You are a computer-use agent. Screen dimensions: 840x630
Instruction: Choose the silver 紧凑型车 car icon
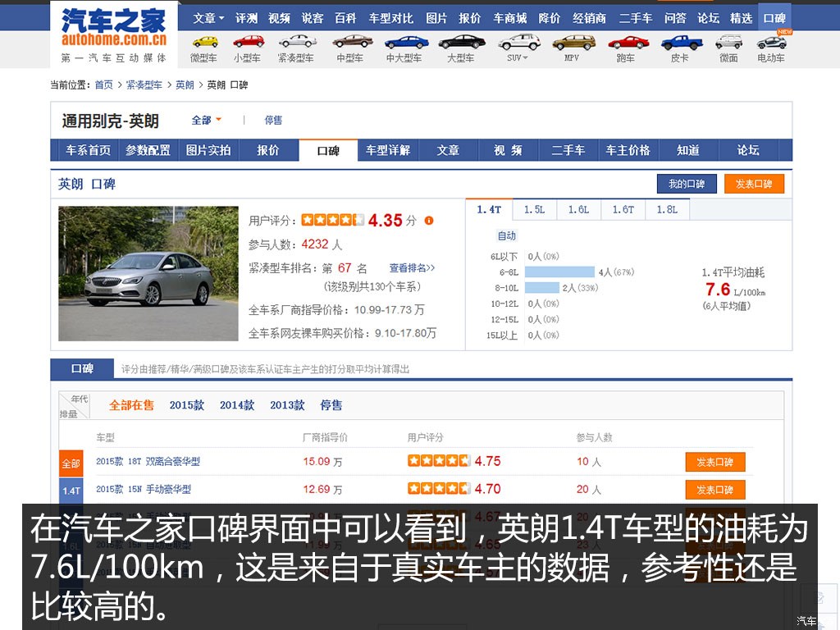297,42
